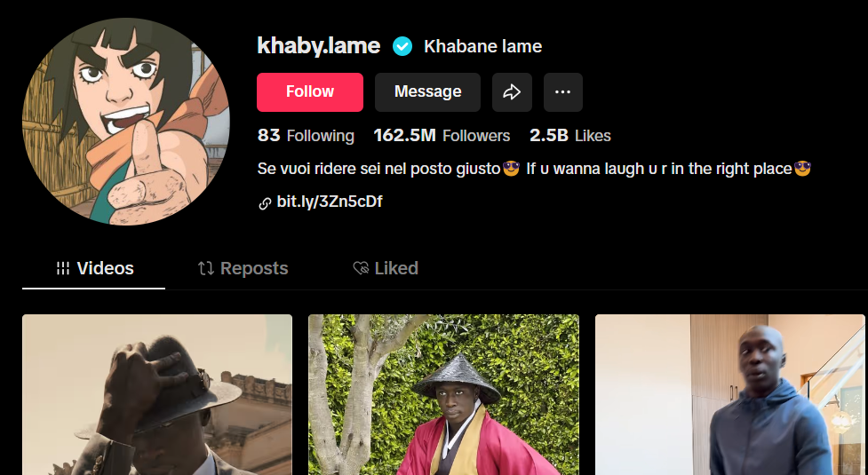The image size is (868, 475).
Task: Click the Reposts arrows icon
Action: pos(206,269)
